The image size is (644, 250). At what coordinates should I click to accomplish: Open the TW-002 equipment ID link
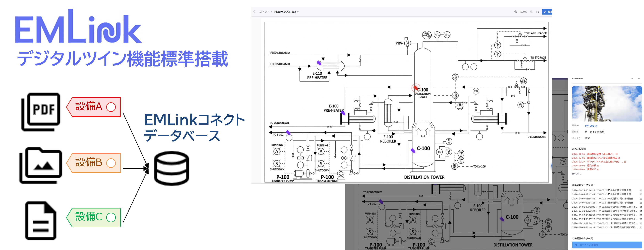tap(589, 126)
